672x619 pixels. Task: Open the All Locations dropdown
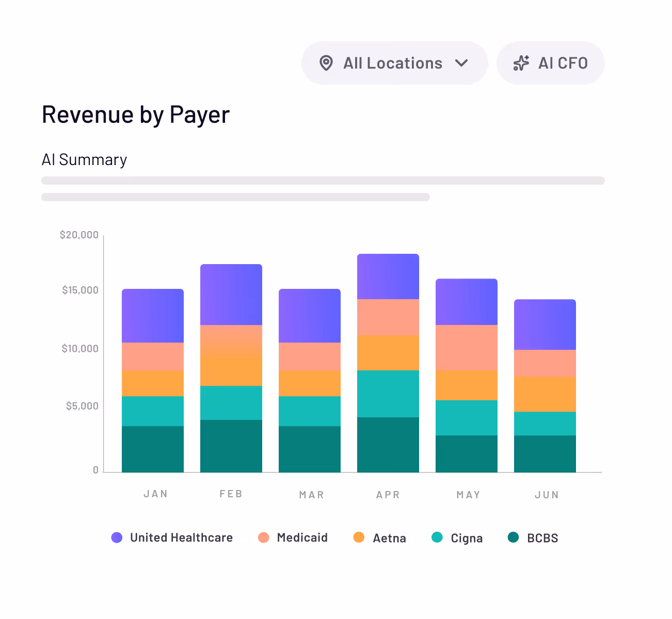tap(395, 63)
